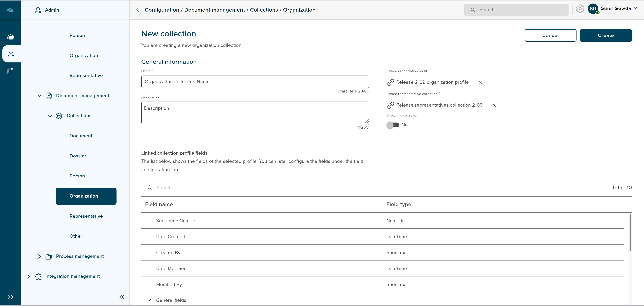Collapse the Collections tree node
This screenshot has height=306, width=644.
[50, 116]
